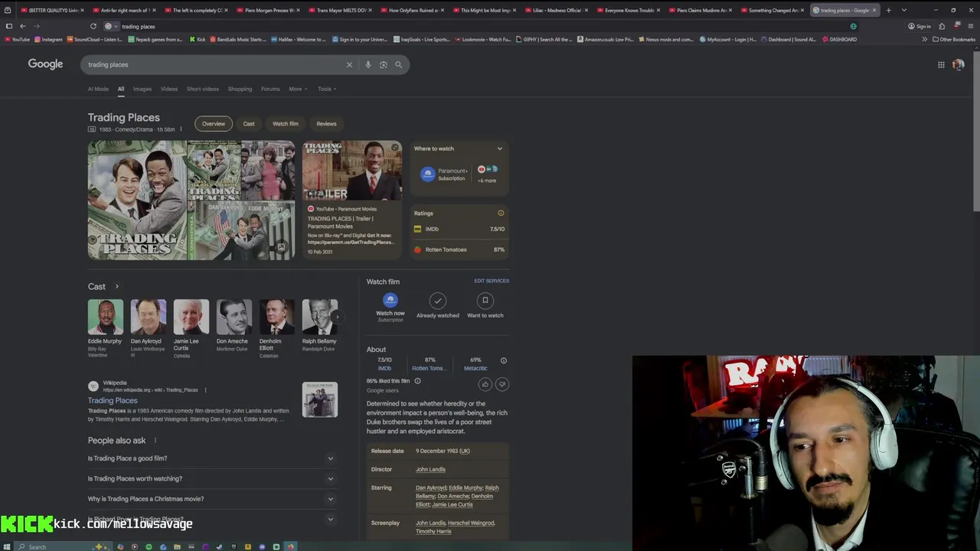Viewport: 980px width, 551px height.
Task: Switch to AI Mode search tab
Action: tap(98, 89)
